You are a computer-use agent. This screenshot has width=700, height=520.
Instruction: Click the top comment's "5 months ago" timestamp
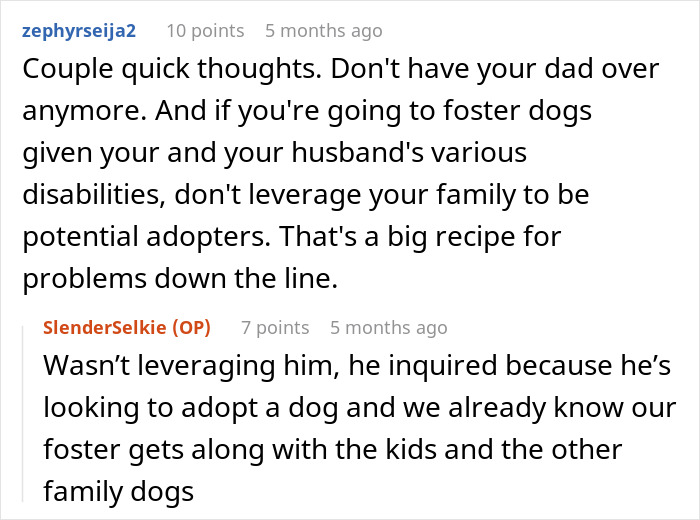tap(323, 31)
